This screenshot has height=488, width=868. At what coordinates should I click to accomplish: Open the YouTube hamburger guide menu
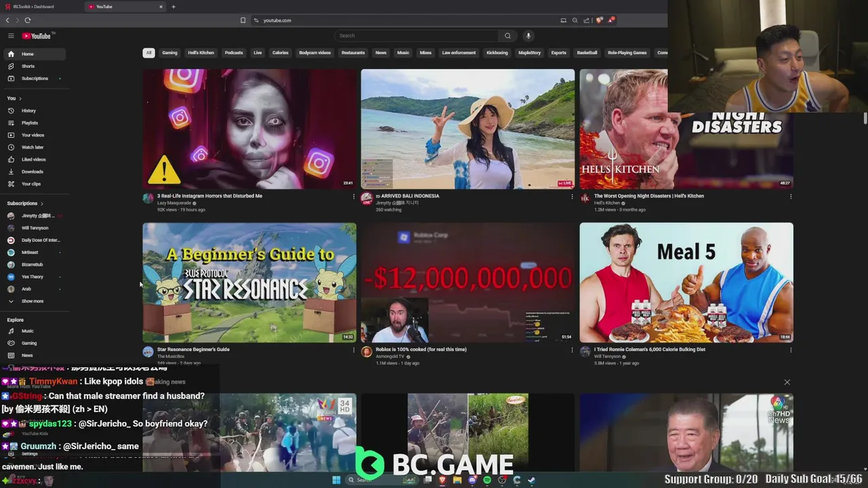pos(11,36)
